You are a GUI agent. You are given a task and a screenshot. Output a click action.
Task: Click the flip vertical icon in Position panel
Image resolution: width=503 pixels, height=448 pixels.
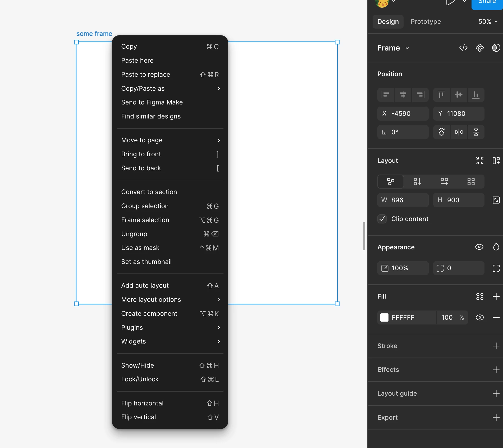(476, 132)
